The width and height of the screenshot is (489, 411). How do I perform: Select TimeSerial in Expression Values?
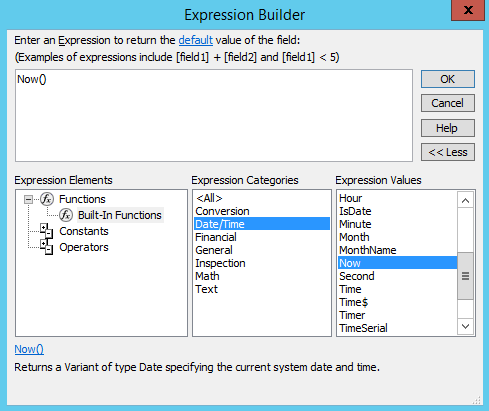pyautogui.click(x=397, y=328)
